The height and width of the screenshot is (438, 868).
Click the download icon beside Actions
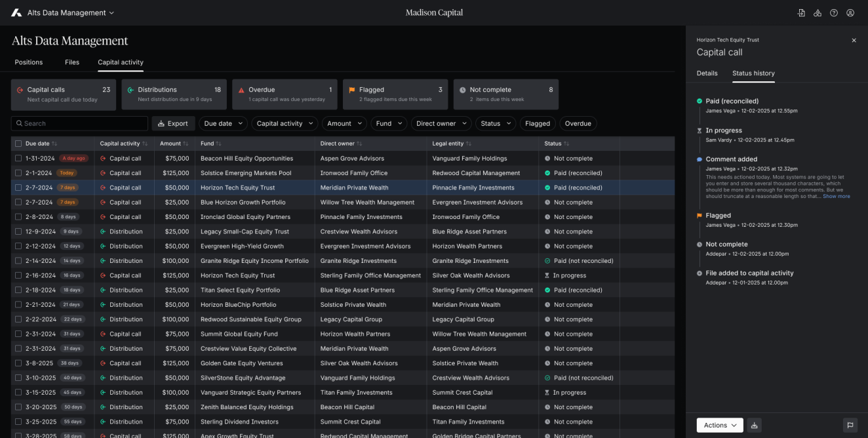755,426
